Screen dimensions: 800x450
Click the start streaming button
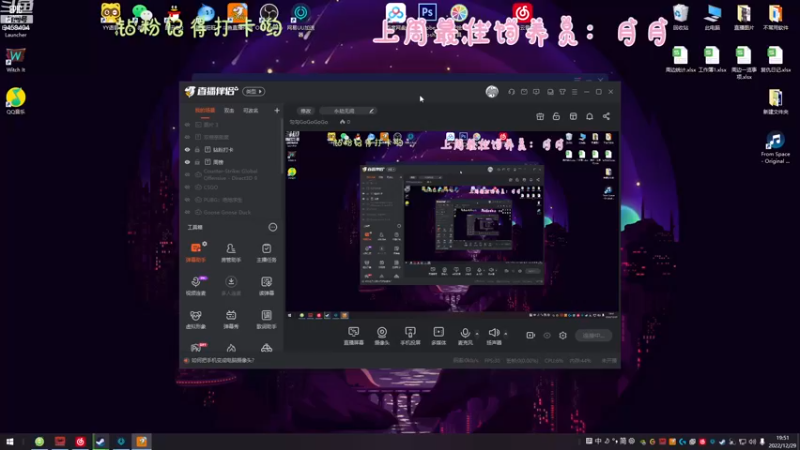point(593,336)
